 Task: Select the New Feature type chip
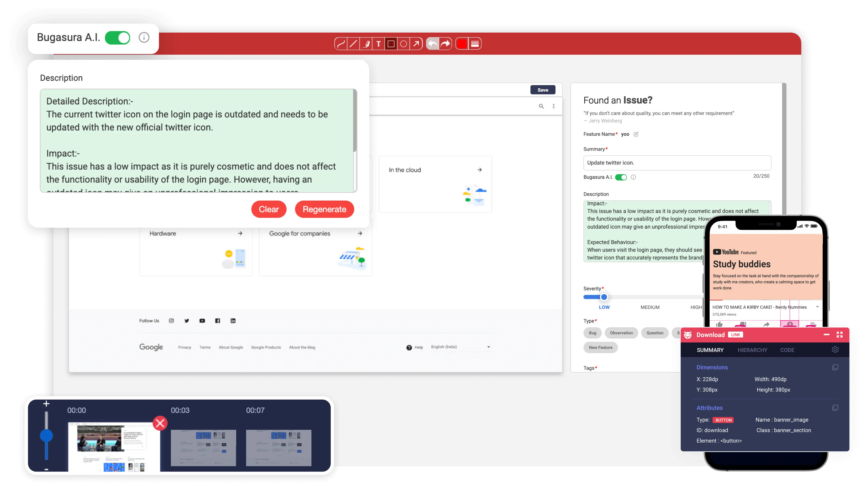[600, 347]
